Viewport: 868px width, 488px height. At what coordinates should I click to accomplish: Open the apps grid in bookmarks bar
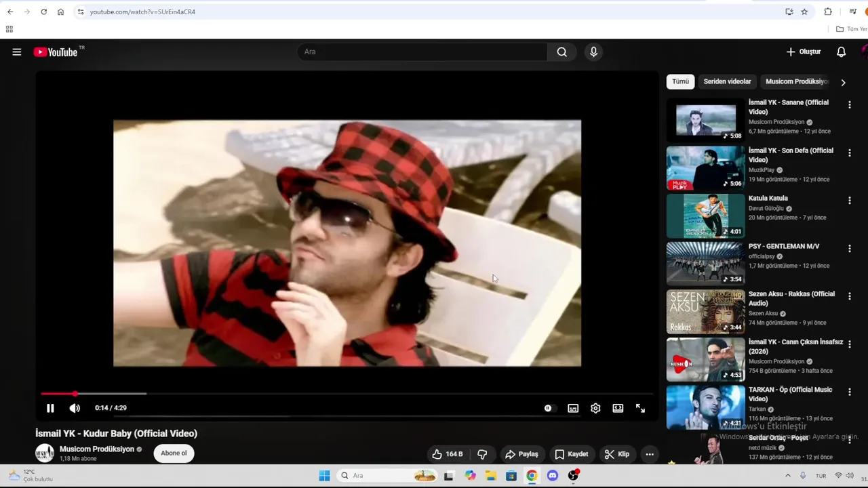(x=9, y=29)
